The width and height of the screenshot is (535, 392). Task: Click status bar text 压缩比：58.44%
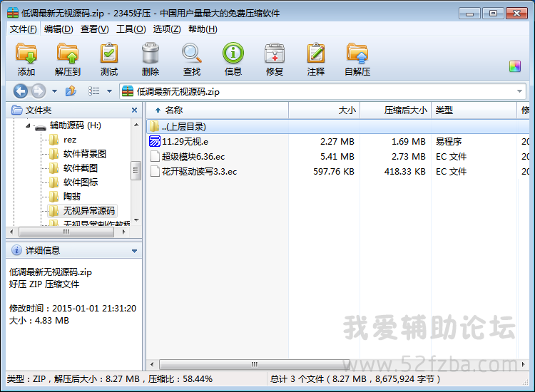point(180,379)
